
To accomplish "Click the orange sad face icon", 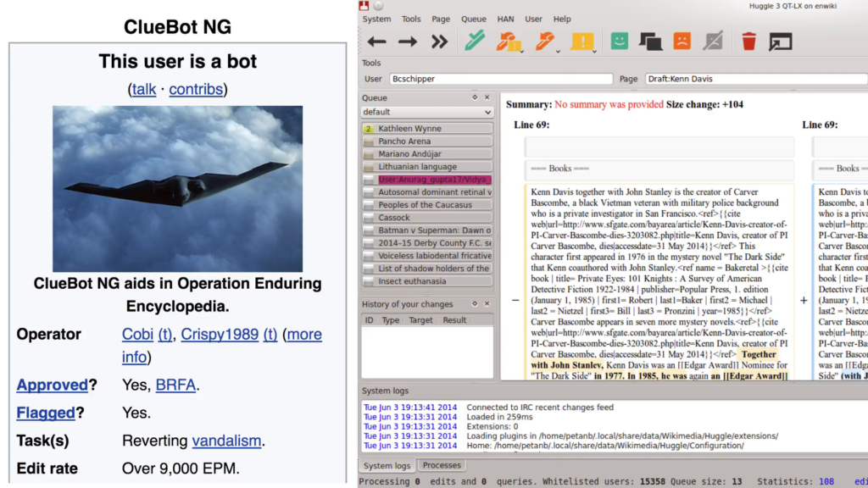I will 682,41.
